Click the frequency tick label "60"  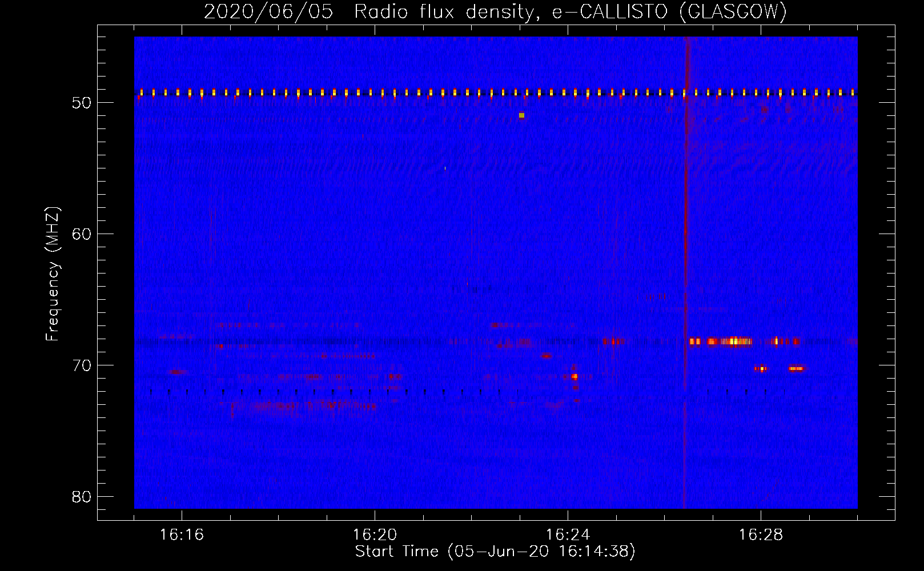[x=82, y=234]
